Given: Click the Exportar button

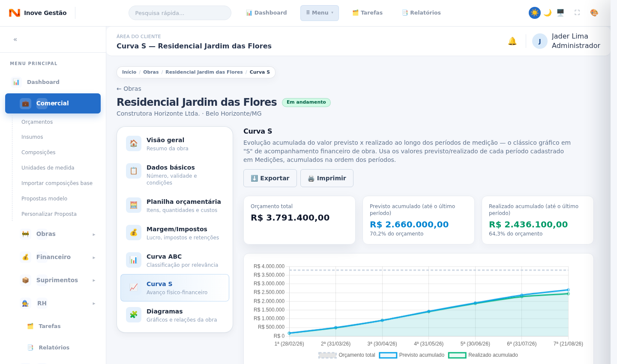Looking at the screenshot, I should 270,178.
